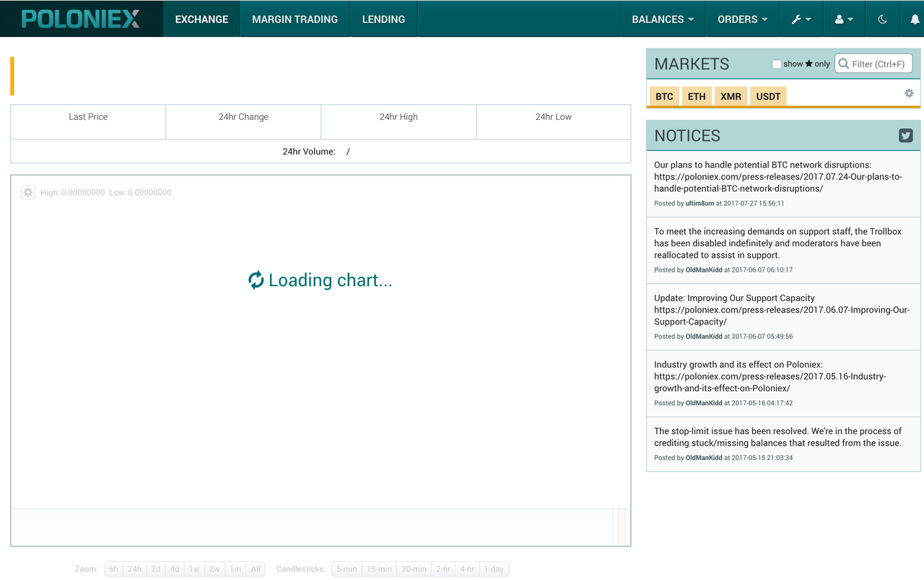Focus the markets Filter field
This screenshot has width=924, height=580.
(x=873, y=64)
